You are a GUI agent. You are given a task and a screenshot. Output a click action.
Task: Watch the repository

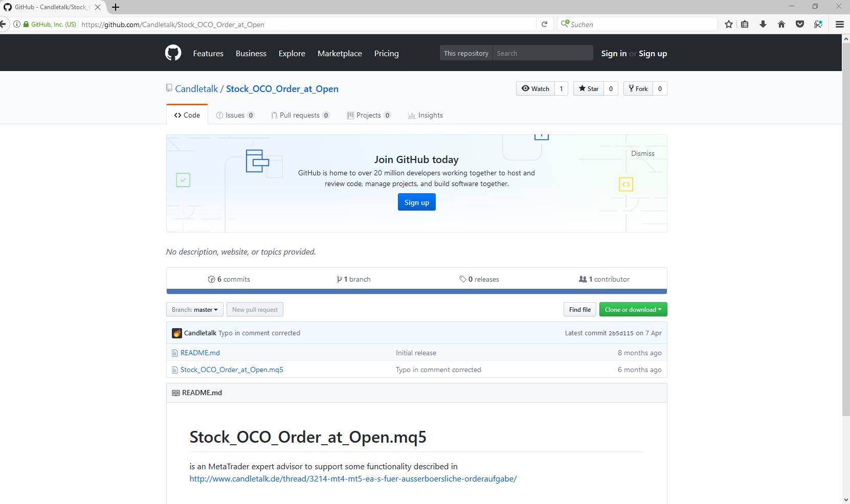[x=535, y=88]
